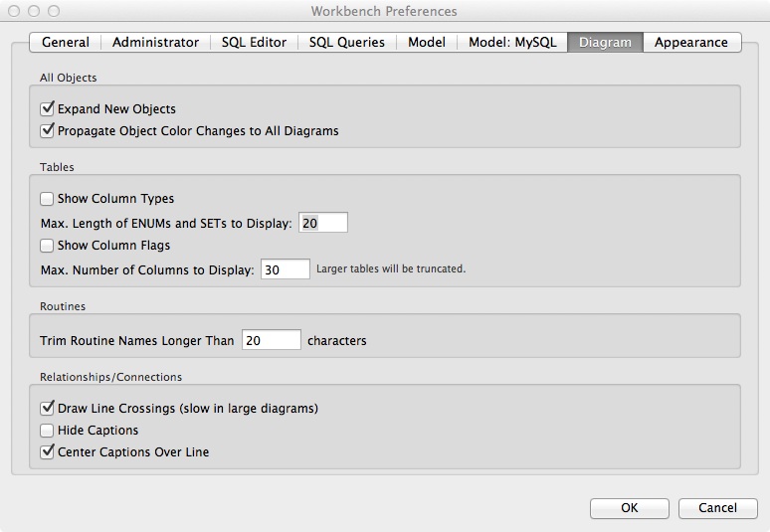Click 'Trim Routine Names Longer Than' label
The height and width of the screenshot is (532, 770).
point(137,341)
